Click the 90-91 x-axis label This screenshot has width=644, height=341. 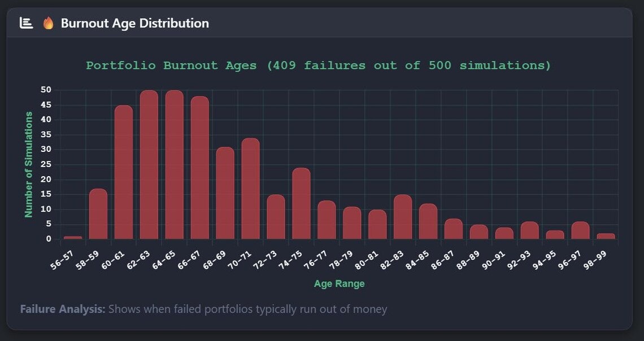494,260
